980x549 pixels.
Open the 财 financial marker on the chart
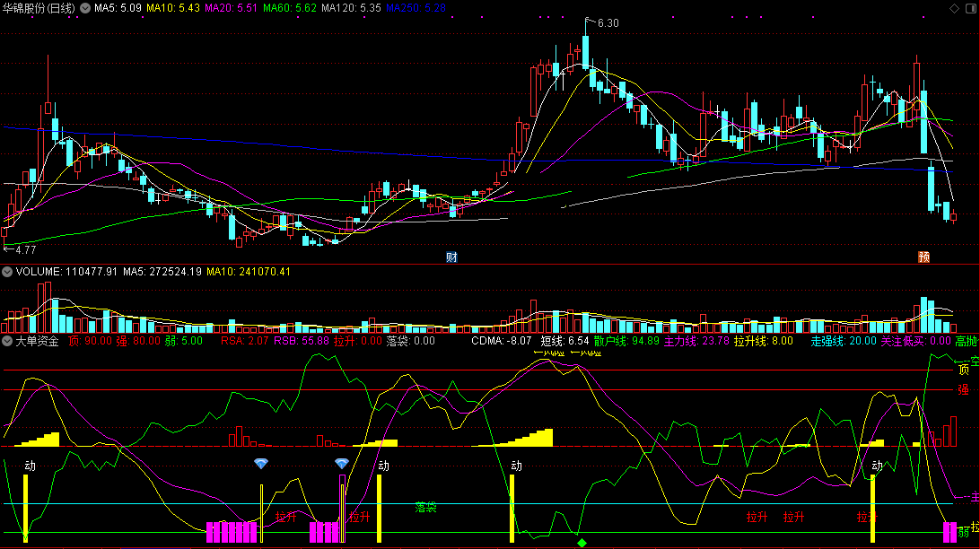click(x=451, y=257)
